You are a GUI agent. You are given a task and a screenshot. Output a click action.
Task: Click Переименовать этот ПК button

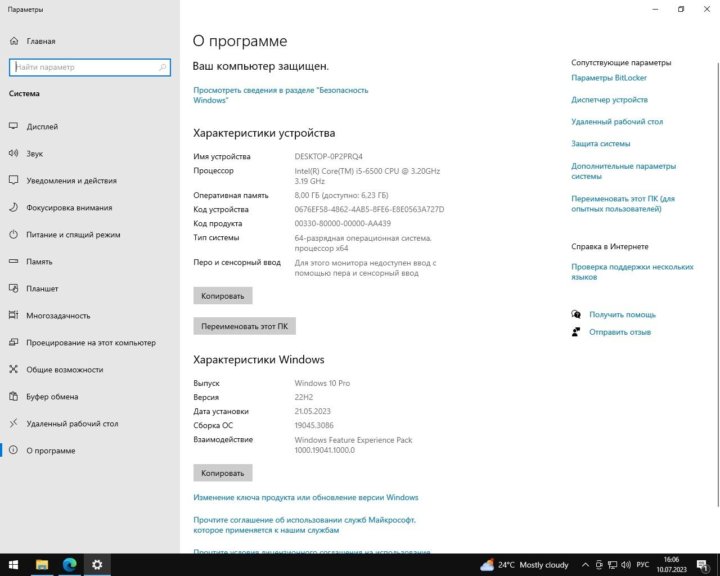click(244, 326)
